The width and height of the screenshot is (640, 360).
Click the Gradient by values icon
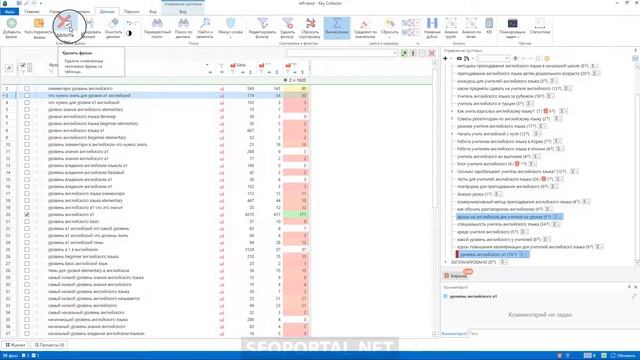(x=364, y=23)
